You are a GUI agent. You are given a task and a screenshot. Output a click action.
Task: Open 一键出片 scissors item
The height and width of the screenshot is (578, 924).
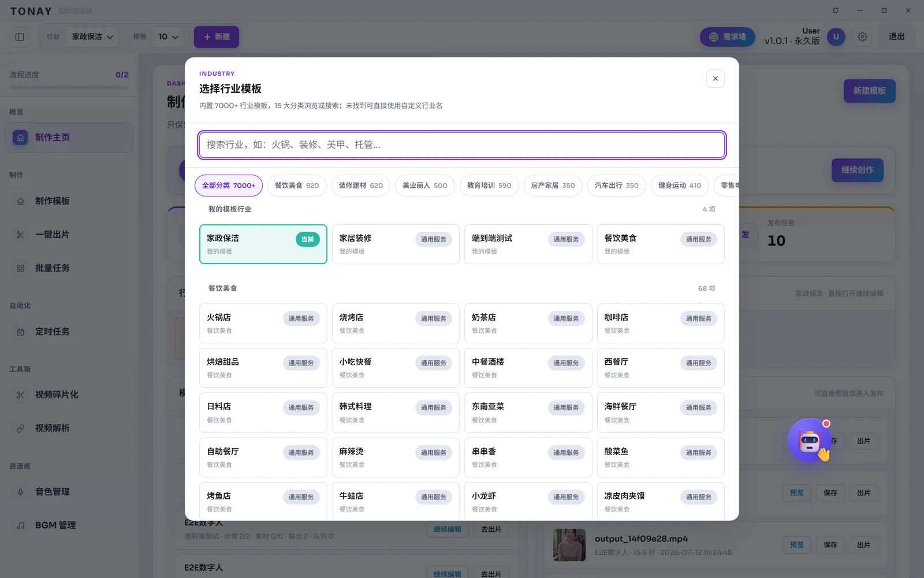(x=69, y=235)
